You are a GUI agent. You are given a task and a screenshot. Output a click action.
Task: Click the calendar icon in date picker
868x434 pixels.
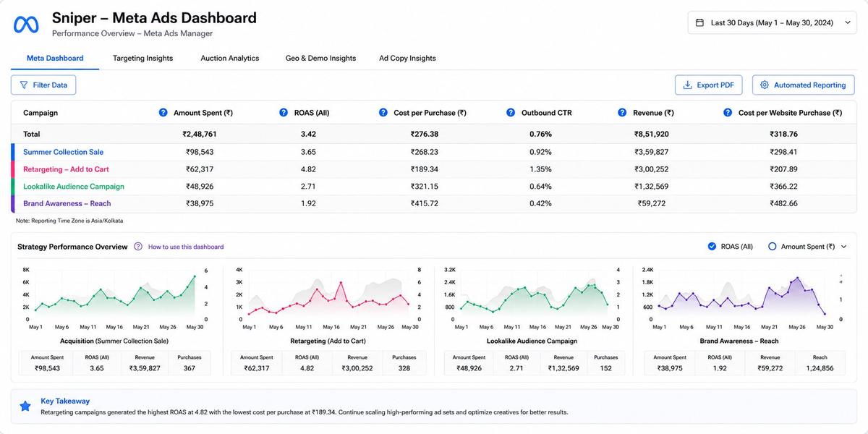point(699,22)
